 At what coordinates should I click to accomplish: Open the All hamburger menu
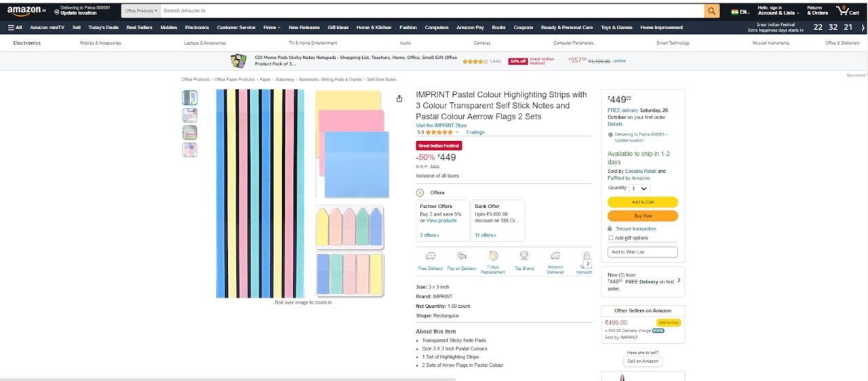(x=15, y=28)
